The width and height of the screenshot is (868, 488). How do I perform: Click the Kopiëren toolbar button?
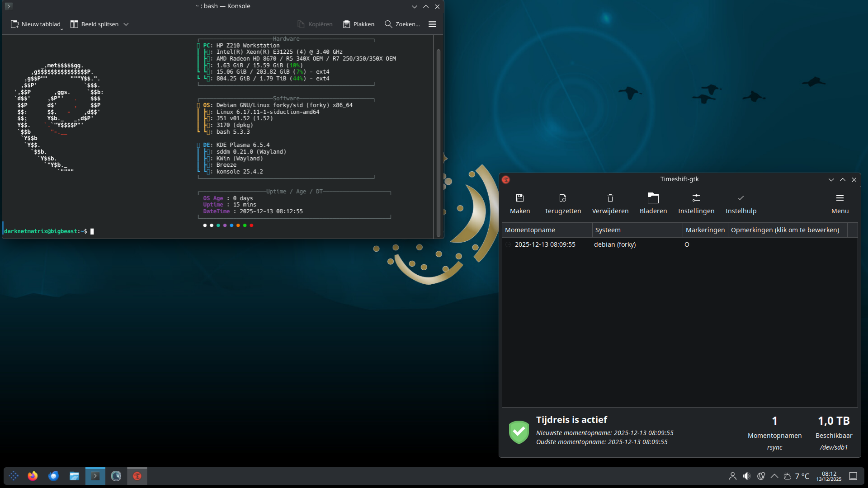click(315, 24)
